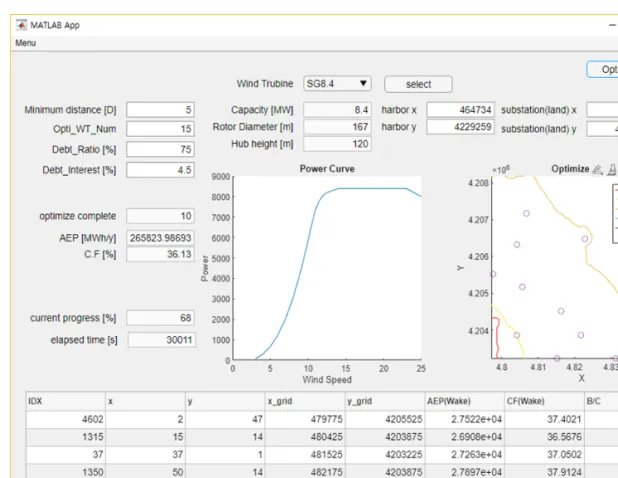Select the y_grid cell 4203225

point(385,455)
